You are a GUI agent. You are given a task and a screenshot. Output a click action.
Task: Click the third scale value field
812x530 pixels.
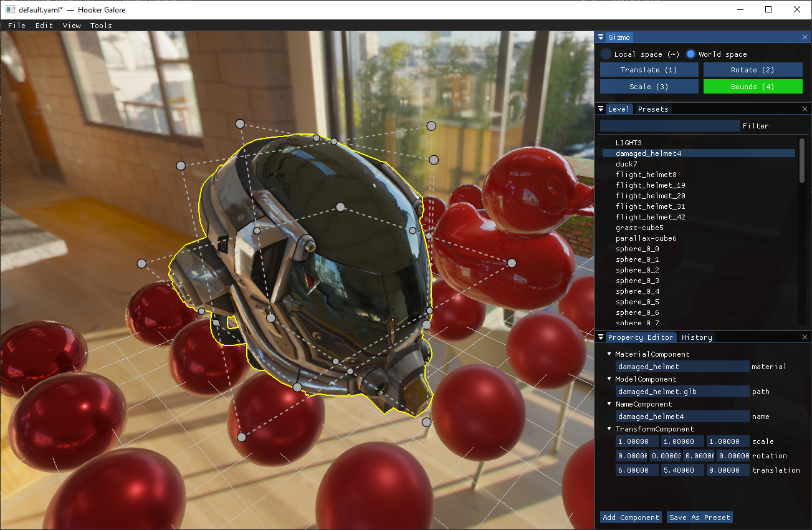coord(728,441)
